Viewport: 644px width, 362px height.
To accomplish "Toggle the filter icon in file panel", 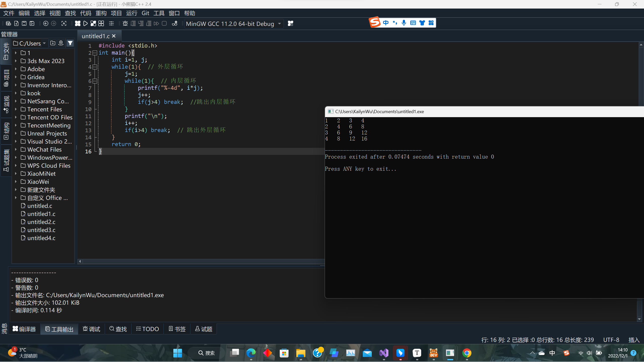I will tap(69, 43).
